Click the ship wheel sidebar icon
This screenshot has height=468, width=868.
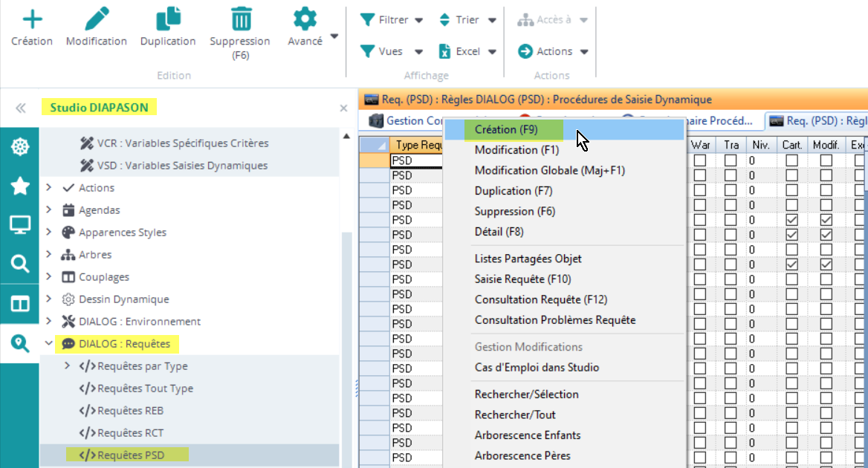pos(19,146)
